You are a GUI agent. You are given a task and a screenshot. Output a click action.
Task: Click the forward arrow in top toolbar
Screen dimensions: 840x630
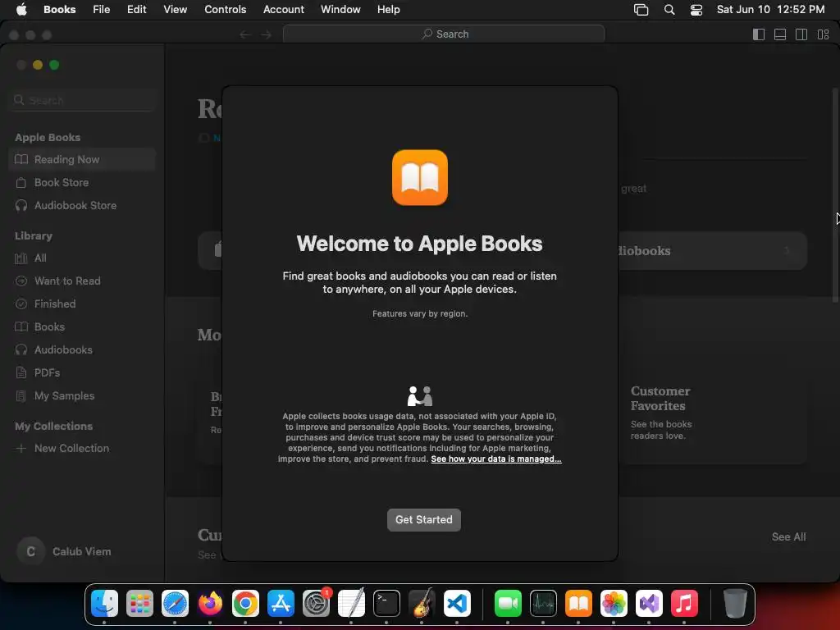coord(267,34)
